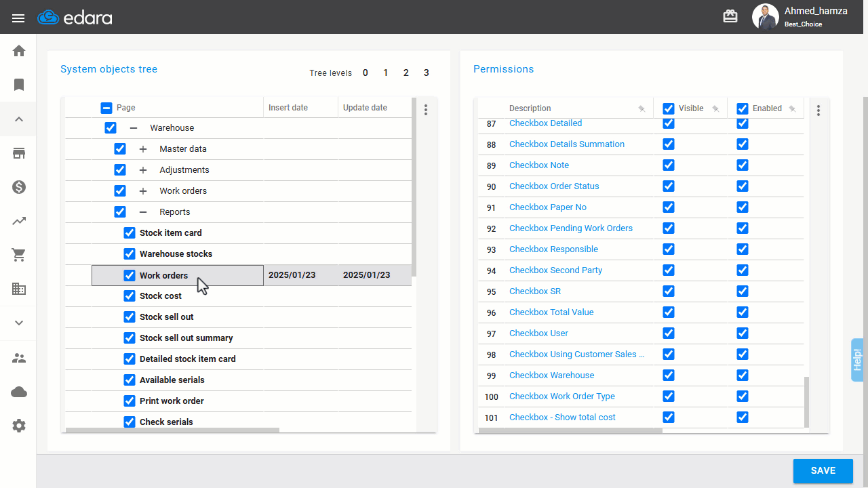Select tree level 2
This screenshot has width=868, height=488.
[406, 73]
